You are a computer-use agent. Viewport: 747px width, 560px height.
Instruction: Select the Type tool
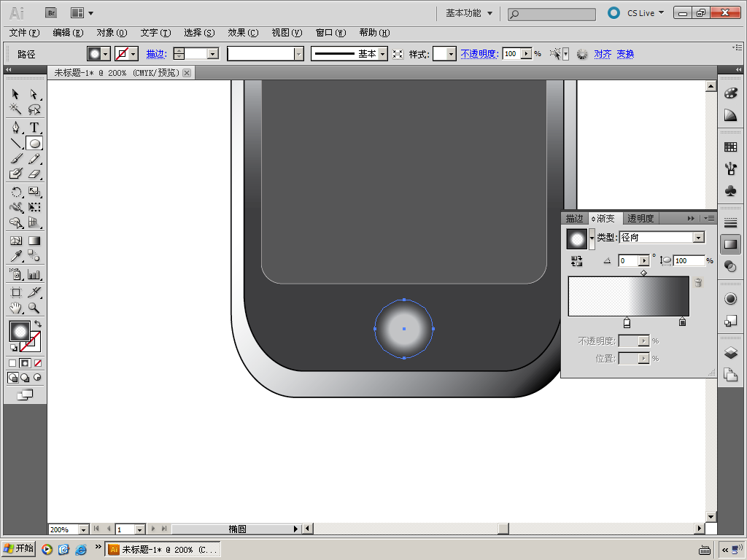34,128
